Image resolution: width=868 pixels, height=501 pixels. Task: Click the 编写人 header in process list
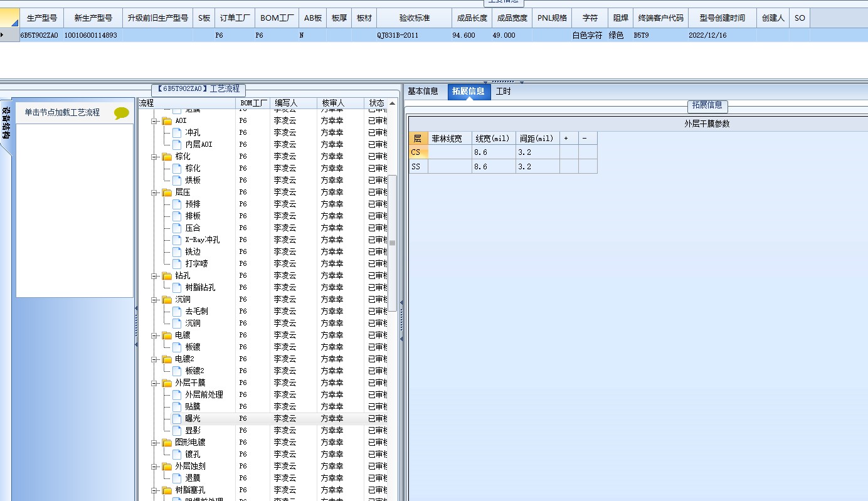tap(294, 103)
